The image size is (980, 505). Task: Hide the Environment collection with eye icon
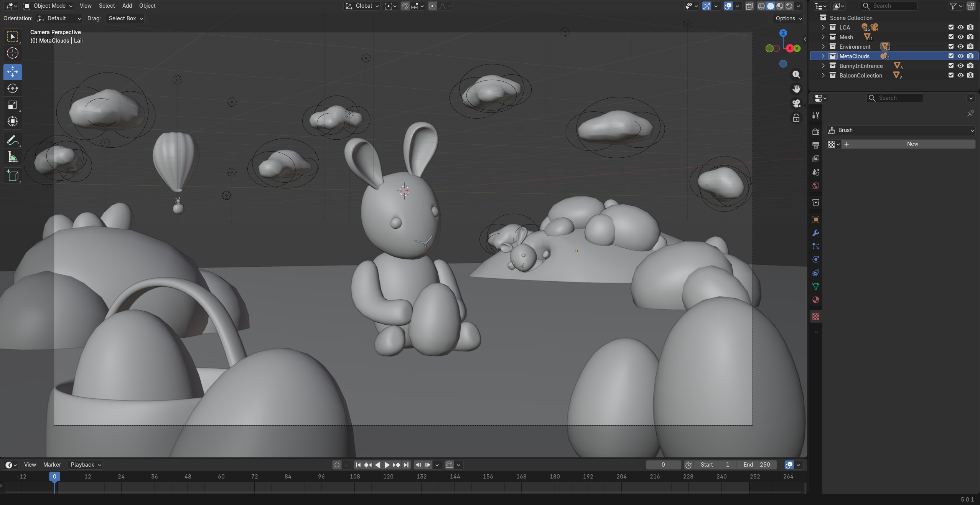960,46
